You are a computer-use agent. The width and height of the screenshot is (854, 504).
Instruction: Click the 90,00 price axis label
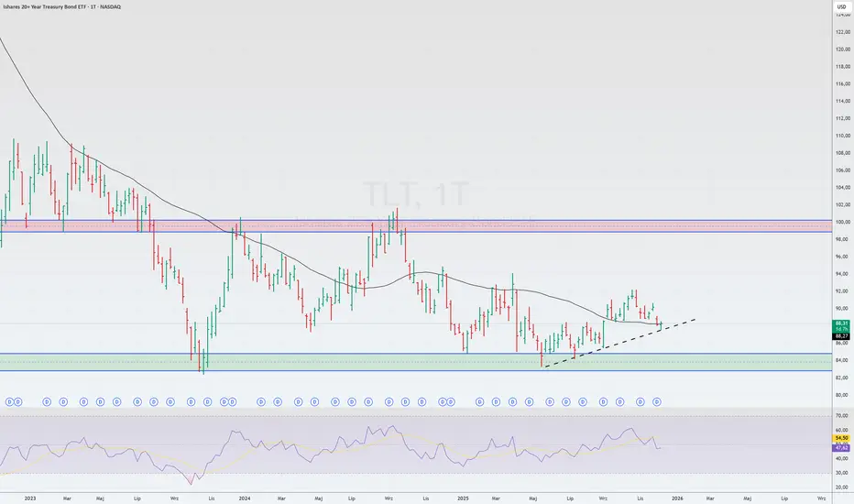pyautogui.click(x=843, y=309)
